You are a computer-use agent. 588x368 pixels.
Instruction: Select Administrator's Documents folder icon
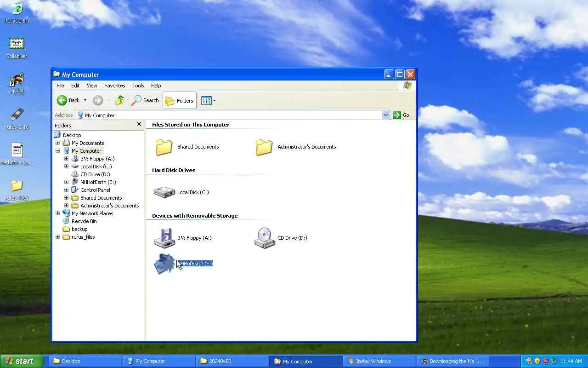point(264,147)
